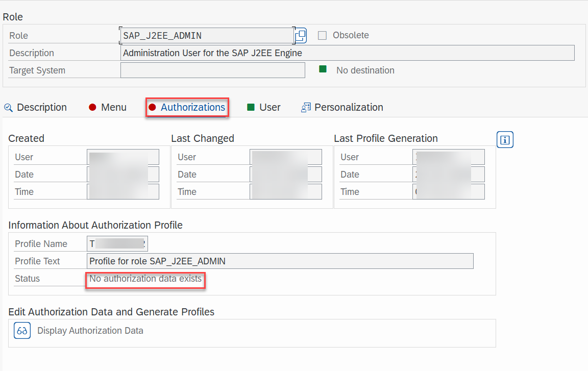Click the Display Authorization Data label

point(90,331)
